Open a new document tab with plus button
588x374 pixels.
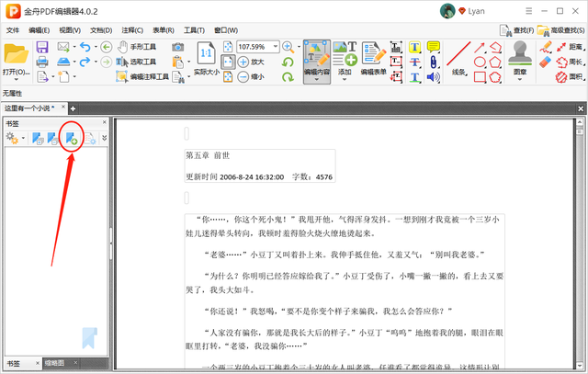pyautogui.click(x=73, y=108)
